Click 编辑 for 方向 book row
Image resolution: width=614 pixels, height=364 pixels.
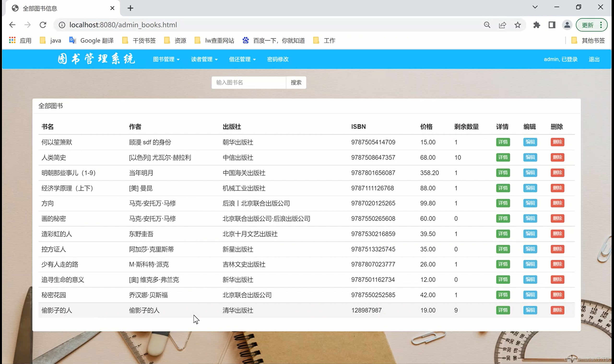click(x=530, y=203)
